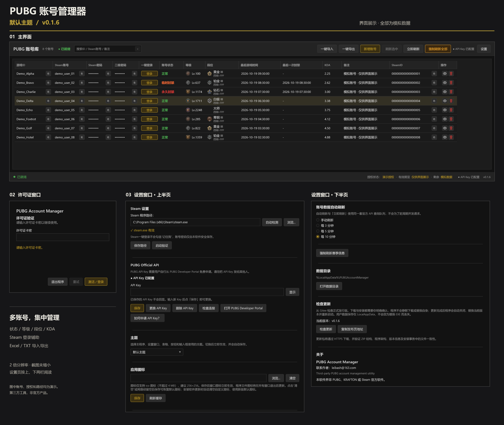This screenshot has height=425, width=504.
Task: Delete the Demo_Alpha account
Action: pyautogui.click(x=451, y=74)
